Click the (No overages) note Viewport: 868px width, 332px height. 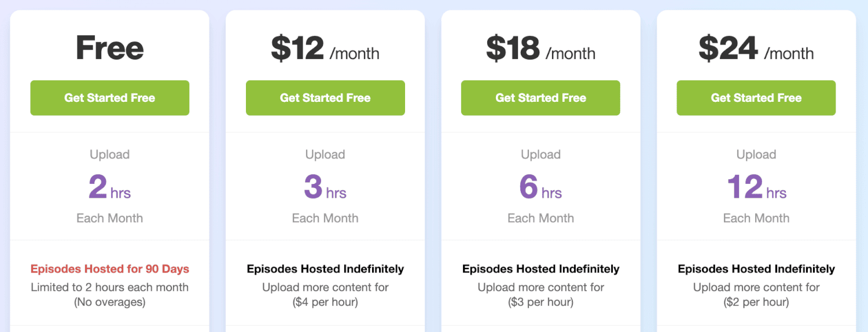109,302
